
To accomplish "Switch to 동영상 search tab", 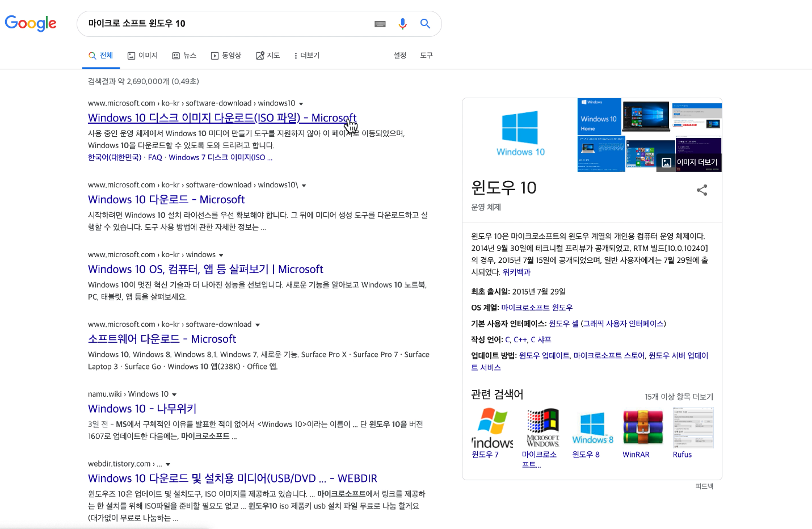I will (x=226, y=56).
